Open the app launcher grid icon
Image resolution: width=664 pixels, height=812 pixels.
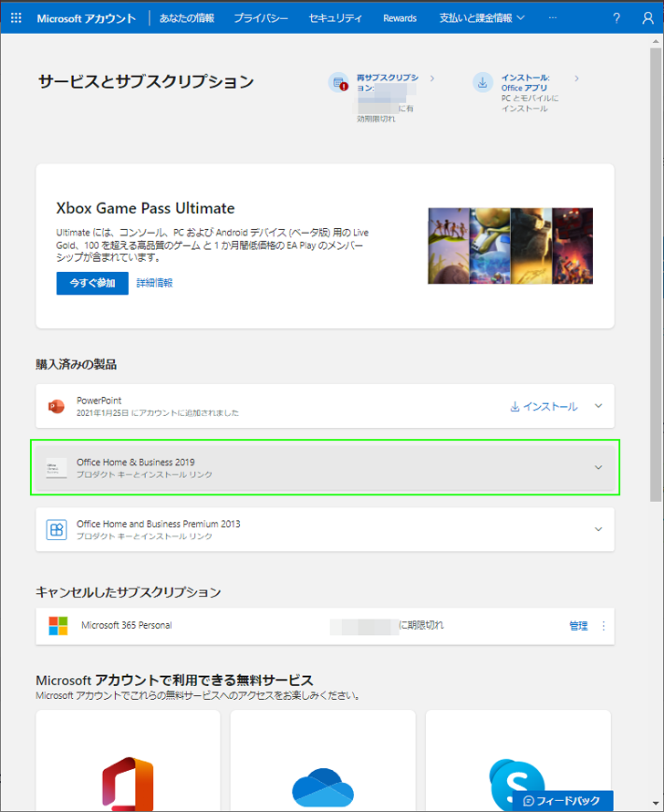tap(16, 18)
